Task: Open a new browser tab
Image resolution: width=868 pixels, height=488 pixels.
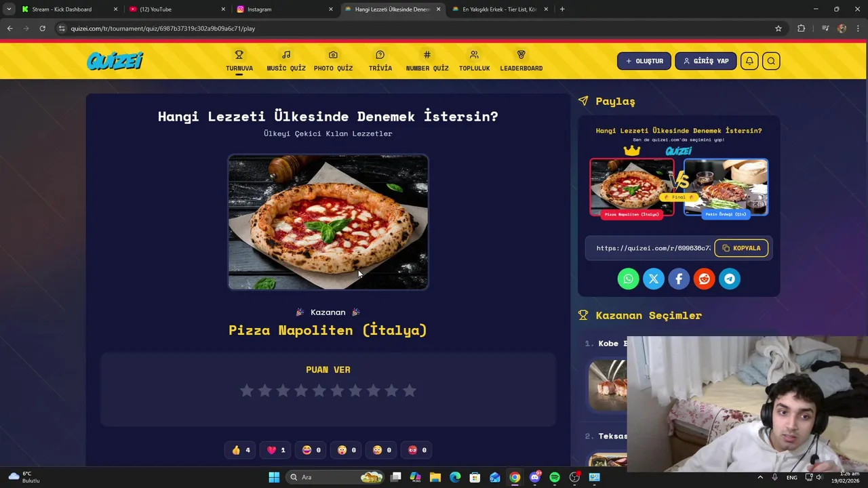Action: point(562,9)
